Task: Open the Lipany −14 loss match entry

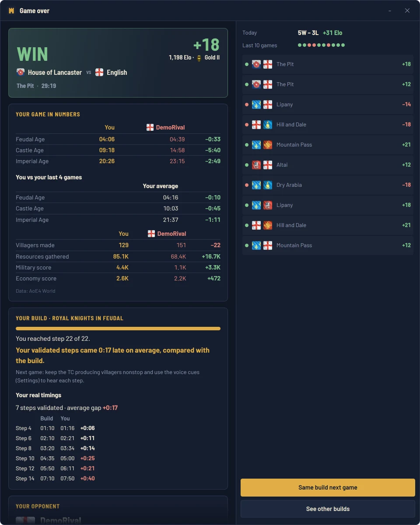Action: [328, 105]
